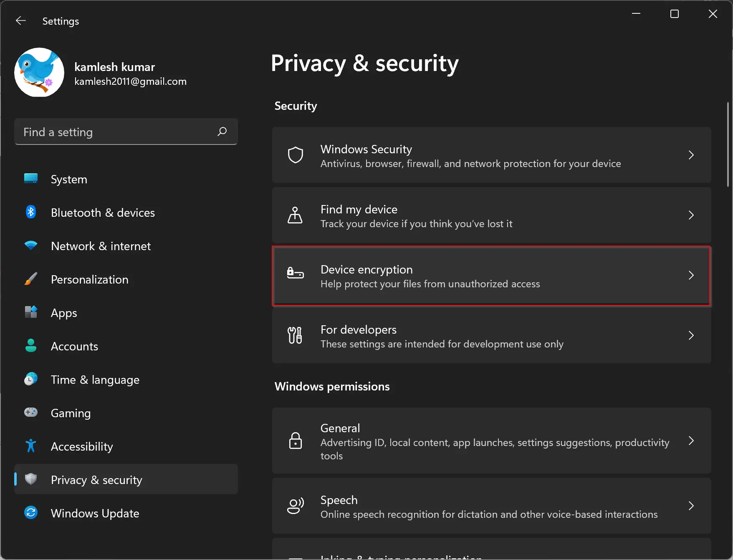The width and height of the screenshot is (733, 560).
Task: Click the For developers tools icon
Action: (295, 335)
